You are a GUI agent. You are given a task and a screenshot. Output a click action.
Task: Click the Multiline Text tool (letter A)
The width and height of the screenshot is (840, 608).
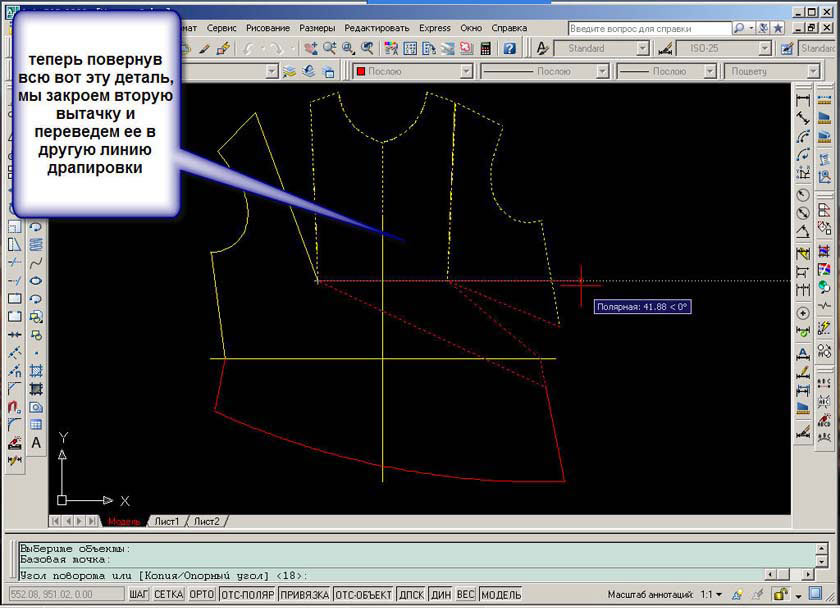37,443
